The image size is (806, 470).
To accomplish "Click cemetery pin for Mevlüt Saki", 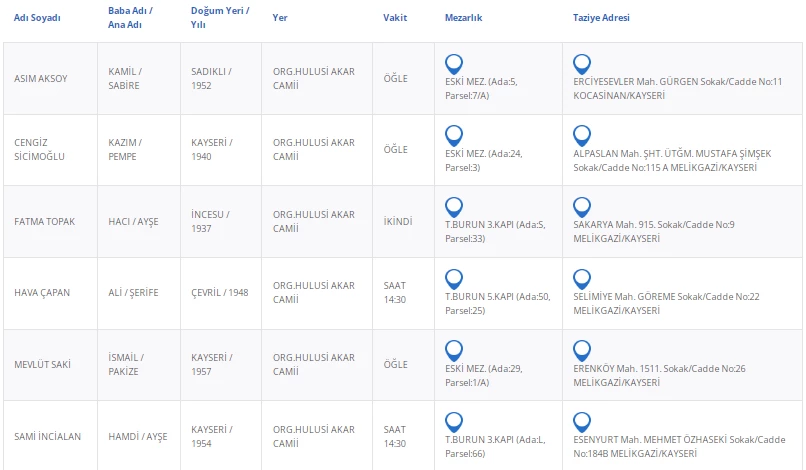I will [453, 349].
